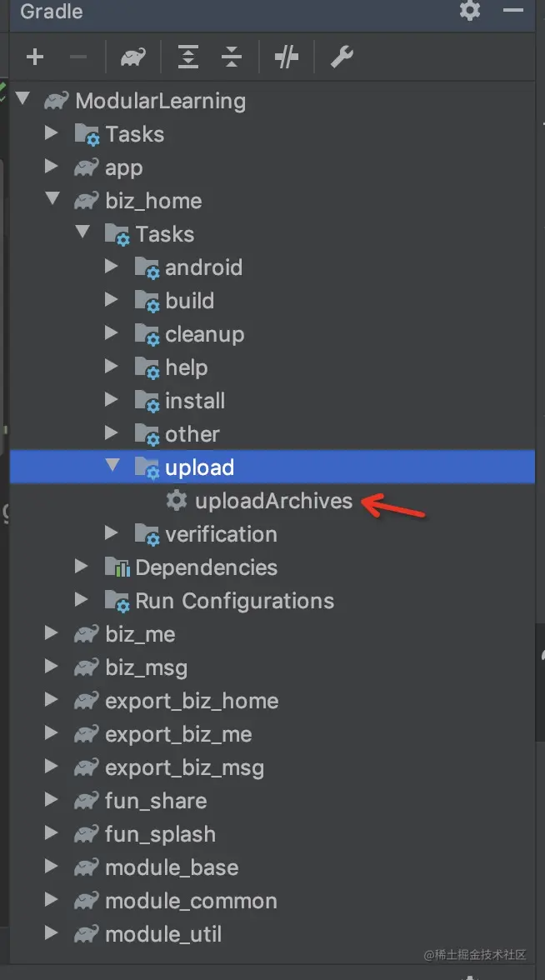545x980 pixels.
Task: Expand the export_biz_home module
Action: (x=52, y=699)
